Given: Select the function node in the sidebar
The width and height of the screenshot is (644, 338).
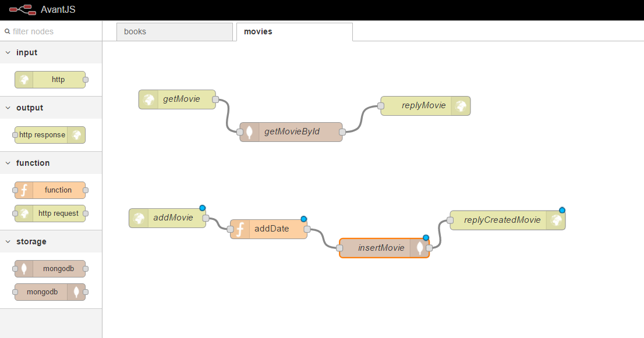Looking at the screenshot, I should (x=51, y=190).
